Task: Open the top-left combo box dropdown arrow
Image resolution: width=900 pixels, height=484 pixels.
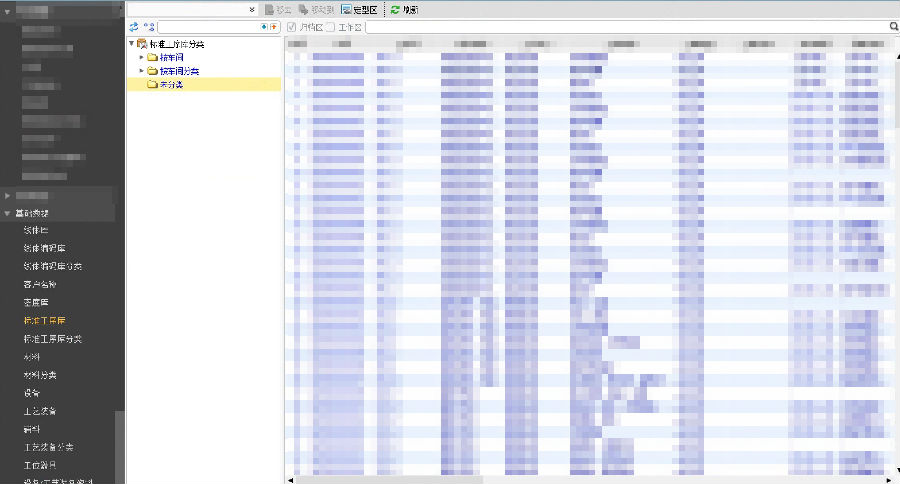Action: 252,9
